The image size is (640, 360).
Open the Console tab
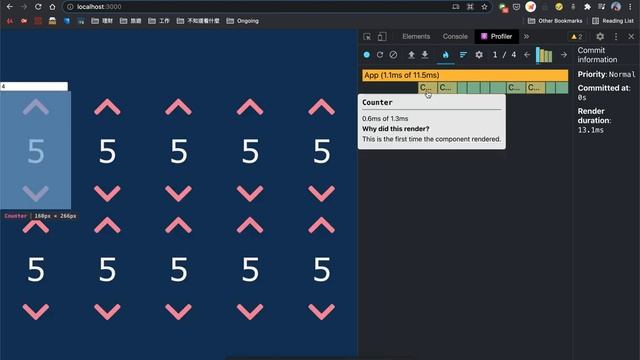(x=455, y=36)
